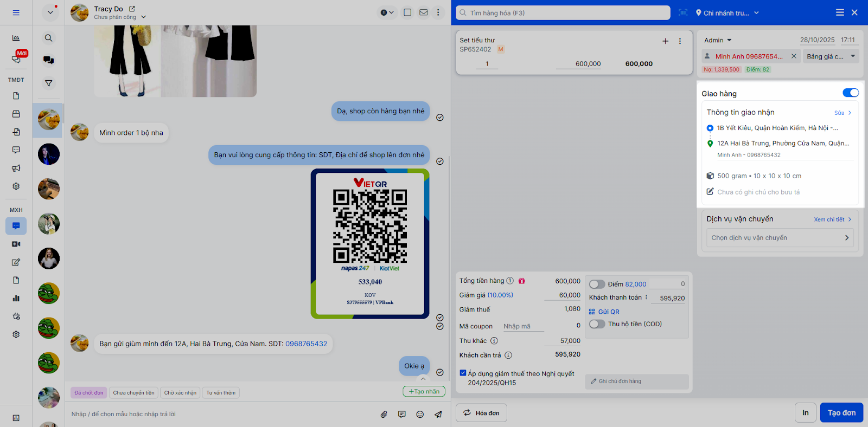Select the Chờ xác nhận label
Image resolution: width=868 pixels, height=427 pixels.
pos(180,393)
